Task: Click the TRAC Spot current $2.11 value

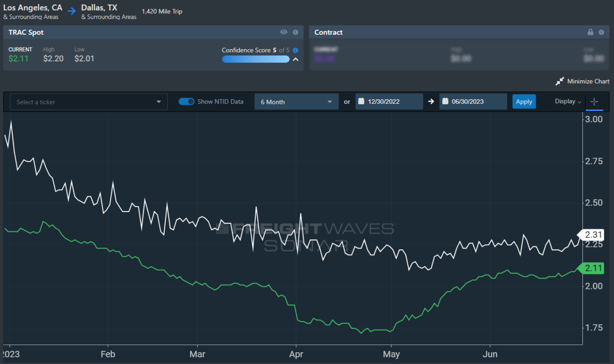Action: pos(18,58)
